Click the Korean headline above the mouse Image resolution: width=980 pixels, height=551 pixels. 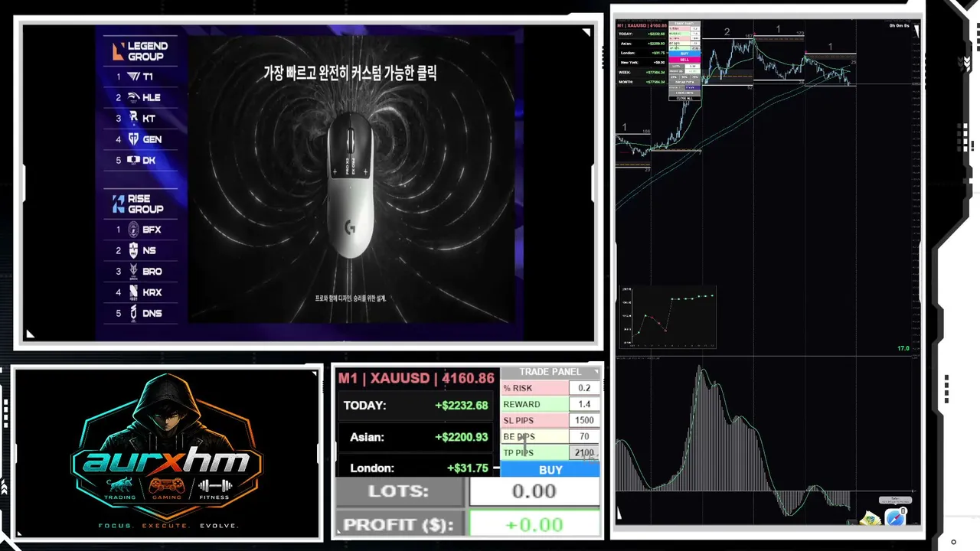(x=350, y=73)
